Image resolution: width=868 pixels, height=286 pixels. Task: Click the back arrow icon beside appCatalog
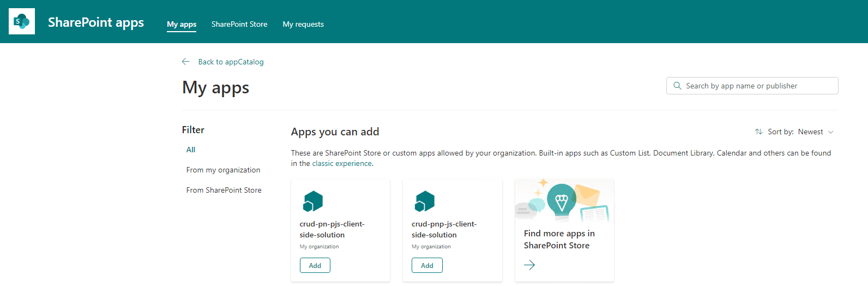[x=186, y=62]
